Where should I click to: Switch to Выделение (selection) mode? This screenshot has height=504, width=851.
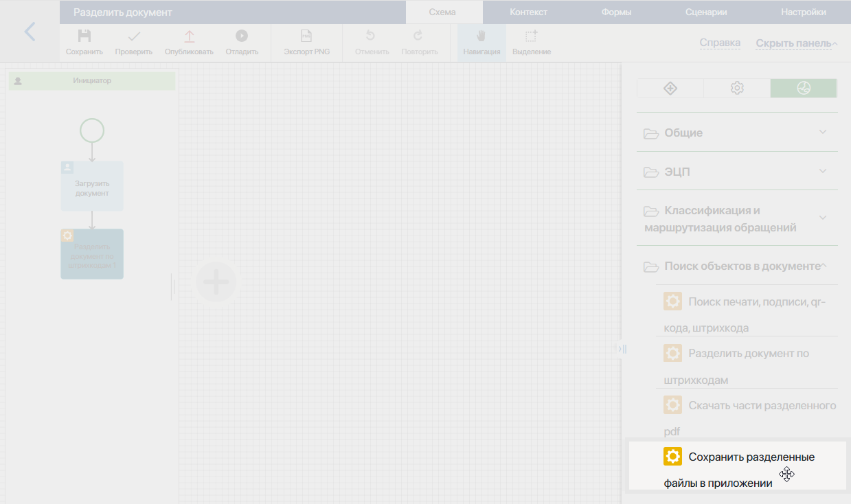coord(531,36)
